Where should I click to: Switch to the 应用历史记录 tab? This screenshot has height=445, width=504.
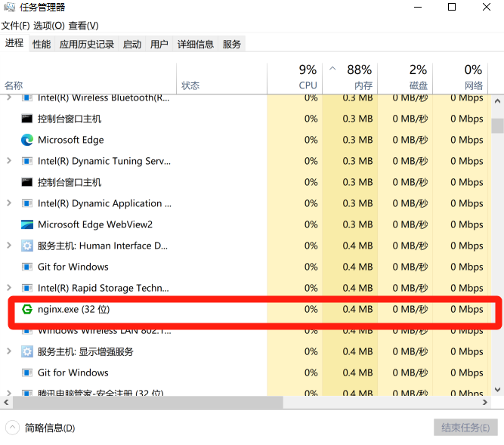pos(87,44)
